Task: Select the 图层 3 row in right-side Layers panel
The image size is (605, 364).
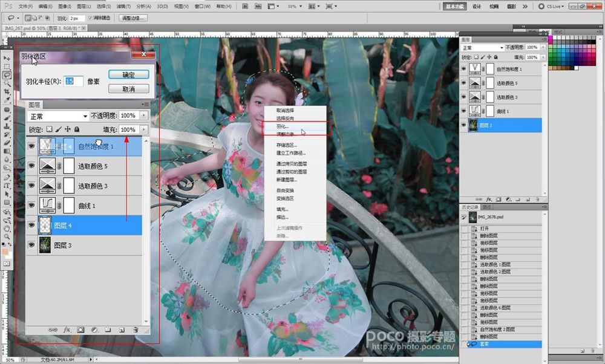Action: [x=501, y=125]
